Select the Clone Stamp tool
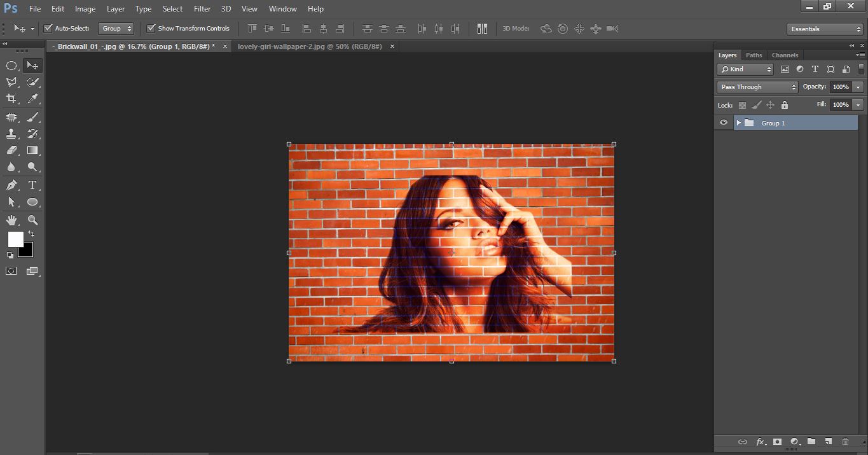 [x=11, y=133]
